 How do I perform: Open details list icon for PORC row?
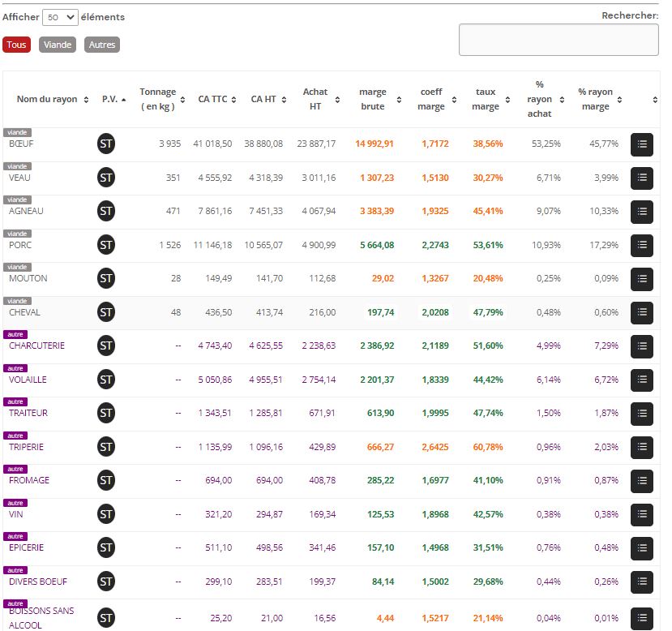pyautogui.click(x=641, y=246)
